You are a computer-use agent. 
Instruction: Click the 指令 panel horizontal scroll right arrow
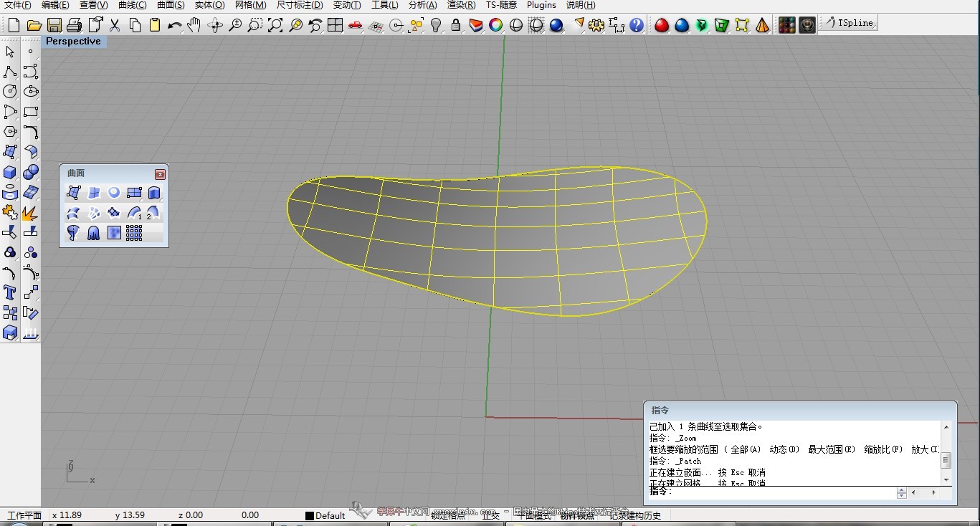[x=933, y=493]
